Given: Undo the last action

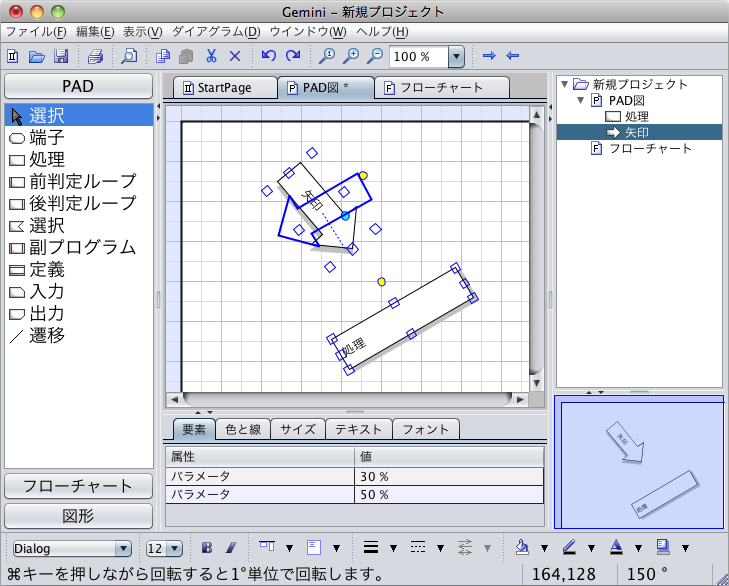Looking at the screenshot, I should (x=268, y=56).
